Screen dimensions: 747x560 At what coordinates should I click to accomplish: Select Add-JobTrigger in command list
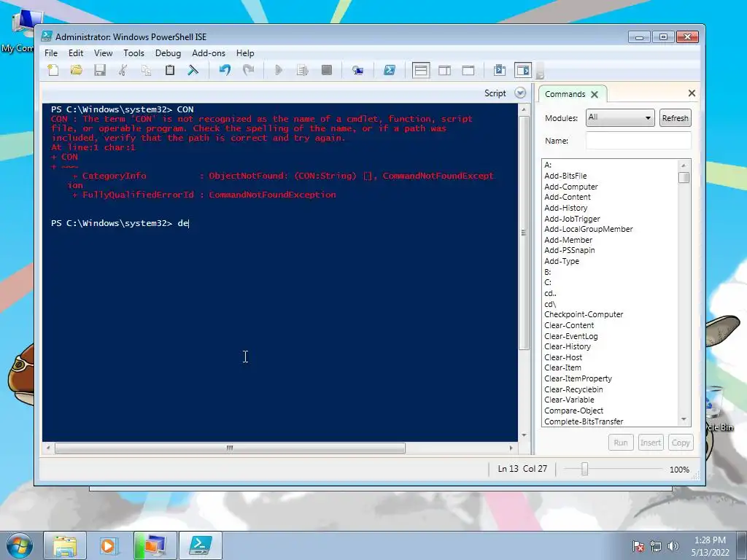572,219
